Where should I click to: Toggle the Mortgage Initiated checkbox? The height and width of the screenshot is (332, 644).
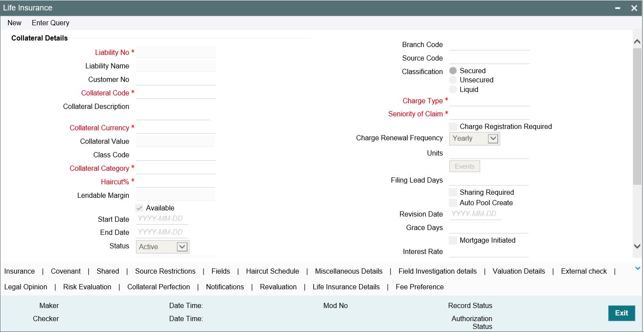tap(453, 240)
